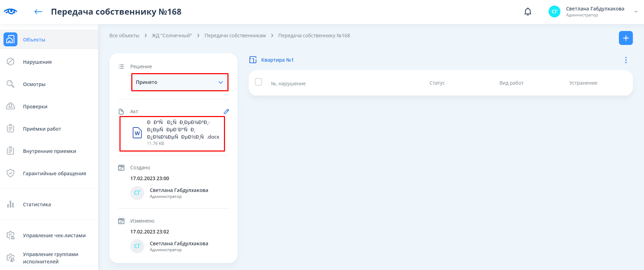This screenshot has height=270, width=644.
Task: Open the Решение dropdown showing Принято
Action: pos(180,82)
